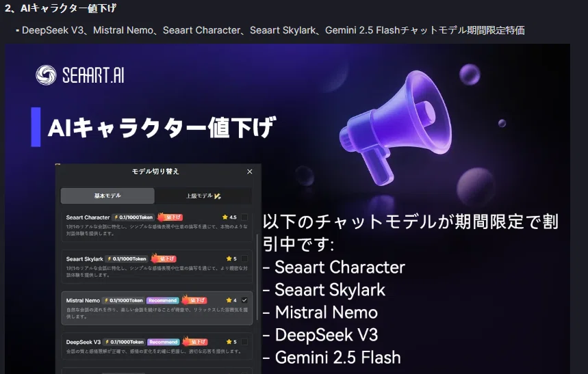The height and width of the screenshot is (374, 588).
Task: Close the モデル切り替え dialog with X
Action: pos(250,172)
